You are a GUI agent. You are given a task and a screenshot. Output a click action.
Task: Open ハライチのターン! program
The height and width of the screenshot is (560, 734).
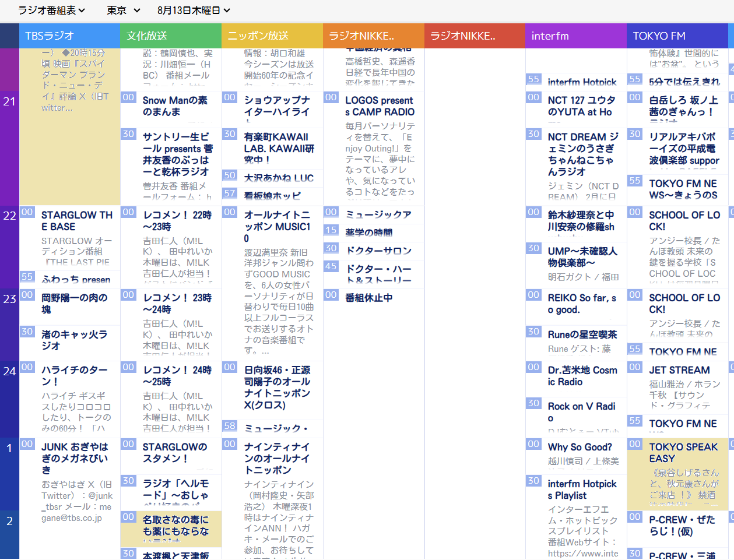(74, 376)
